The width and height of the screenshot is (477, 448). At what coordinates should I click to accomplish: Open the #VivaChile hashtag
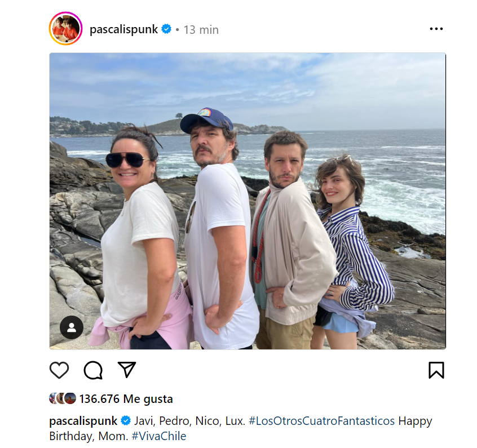pos(159,436)
